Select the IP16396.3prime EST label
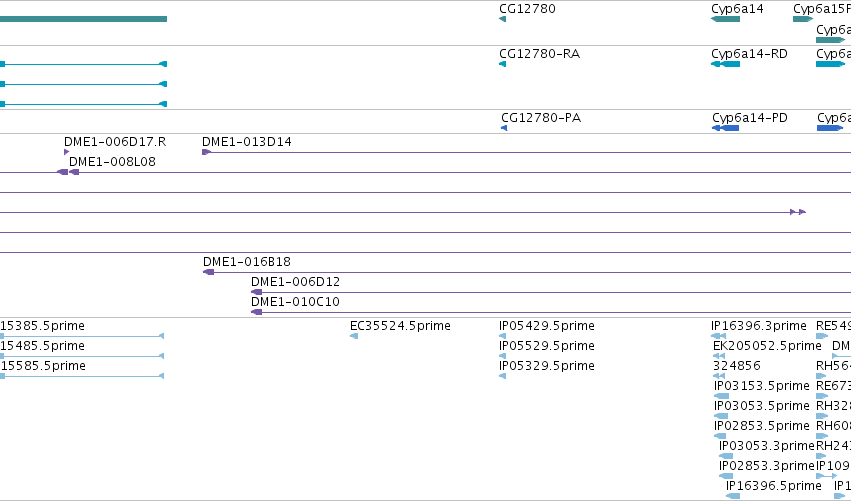This screenshot has width=851, height=501. click(759, 326)
